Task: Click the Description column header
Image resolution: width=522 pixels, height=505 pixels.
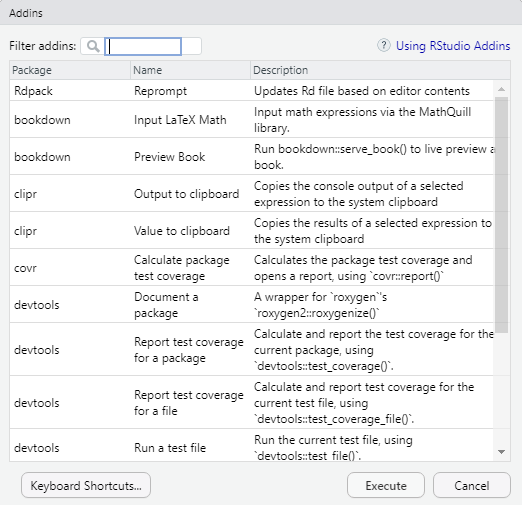Action: coord(380,70)
